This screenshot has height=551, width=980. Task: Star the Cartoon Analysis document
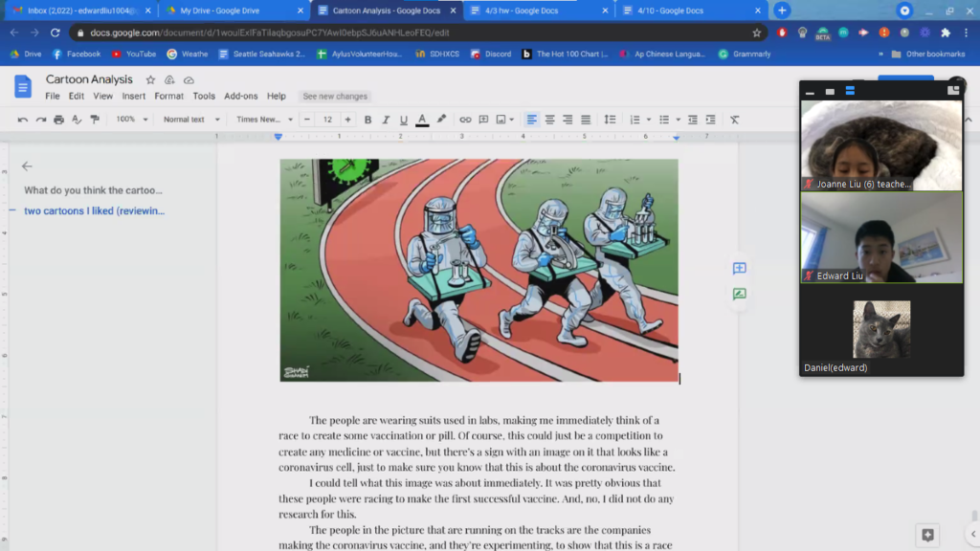(x=150, y=80)
